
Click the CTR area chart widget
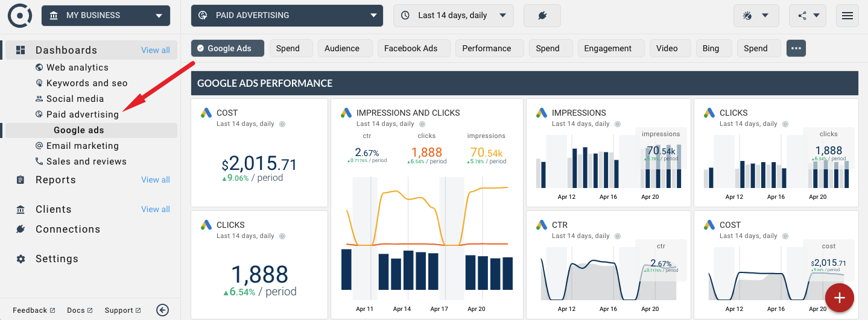point(608,265)
